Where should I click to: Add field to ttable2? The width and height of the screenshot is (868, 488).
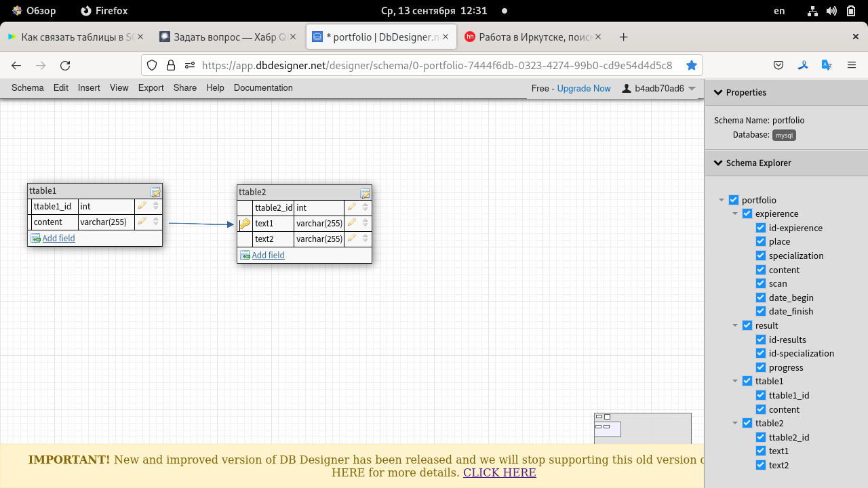tap(268, 255)
